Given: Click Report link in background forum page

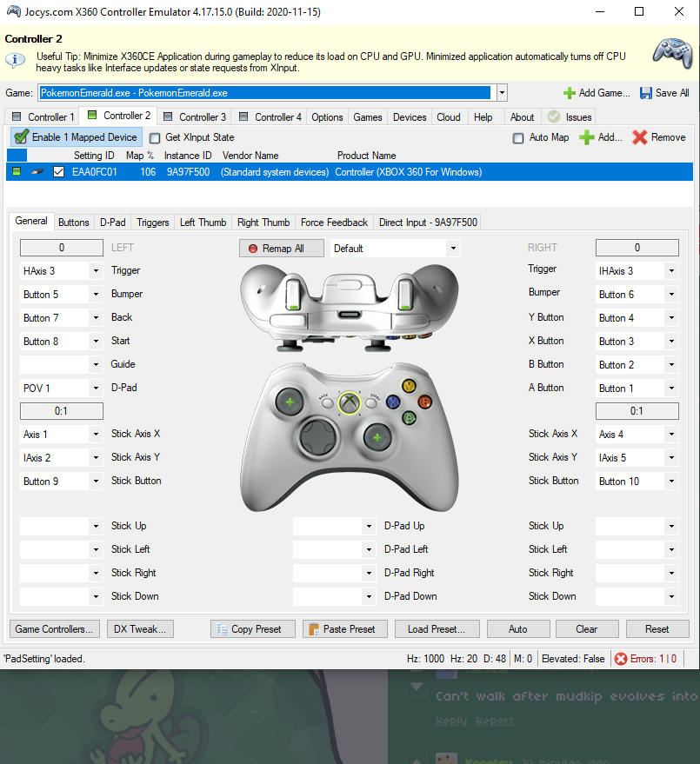Looking at the screenshot, I should click(x=494, y=721).
